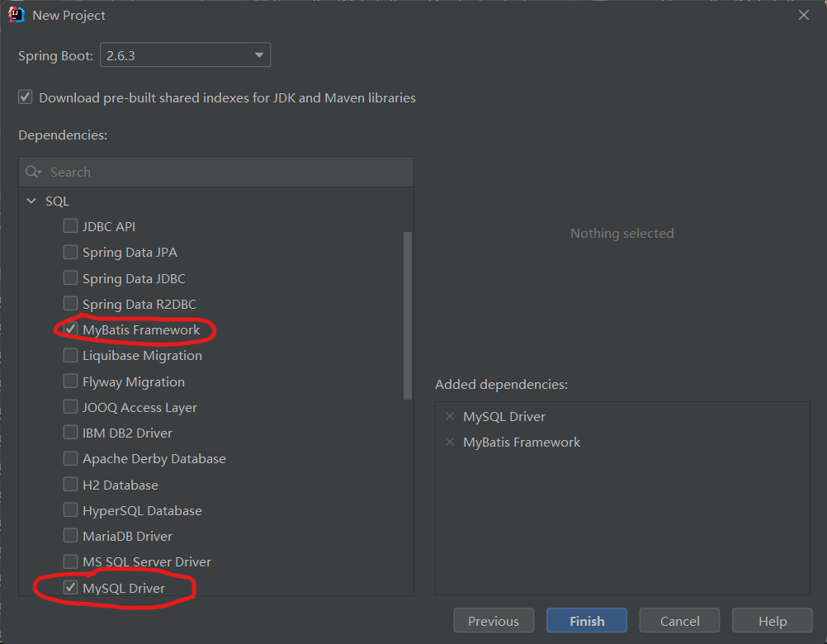Enable Liquibase Migration
The width and height of the screenshot is (827, 644).
70,355
